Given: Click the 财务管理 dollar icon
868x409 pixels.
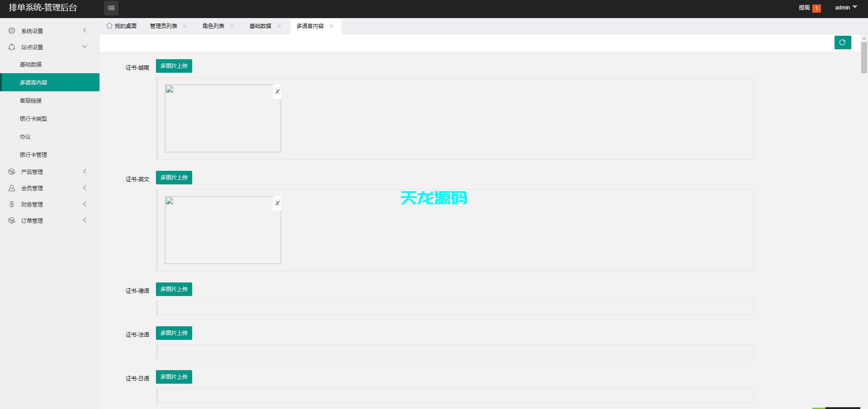Looking at the screenshot, I should (12, 204).
